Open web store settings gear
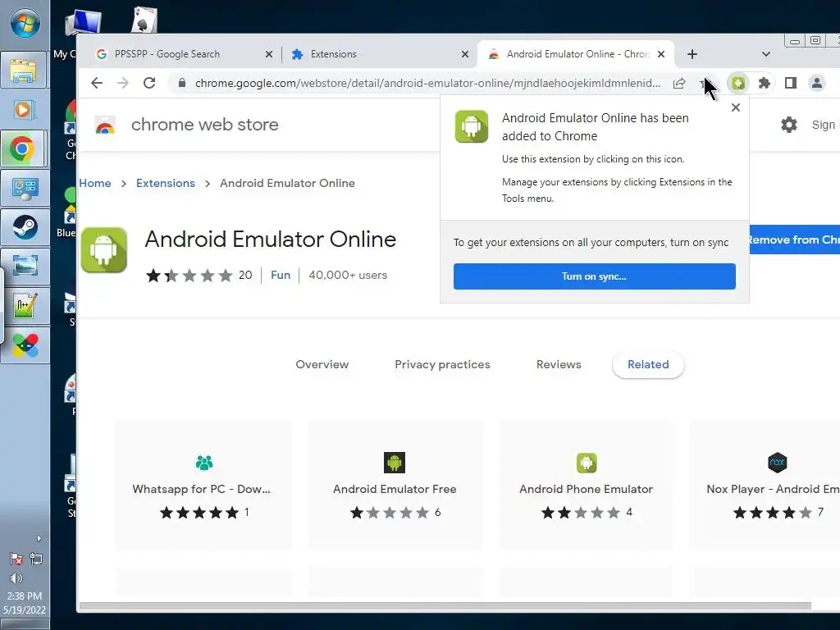840x630 pixels. coord(789,125)
